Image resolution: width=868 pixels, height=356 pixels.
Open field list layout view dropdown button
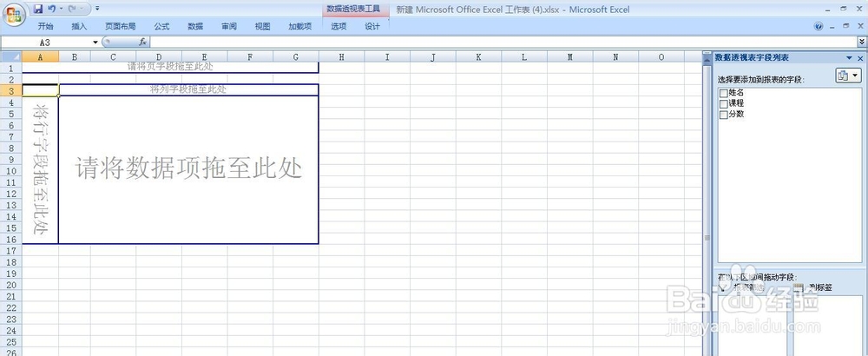point(848,76)
